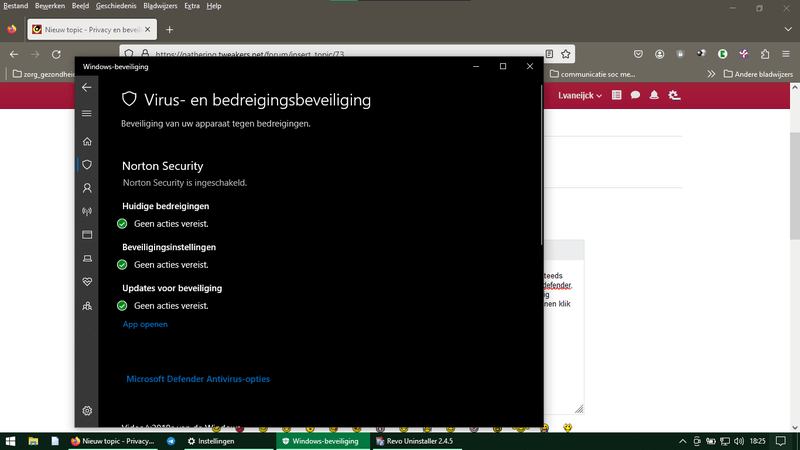Open Tweakers user settings gear icon
800x450 pixels.
click(674, 95)
